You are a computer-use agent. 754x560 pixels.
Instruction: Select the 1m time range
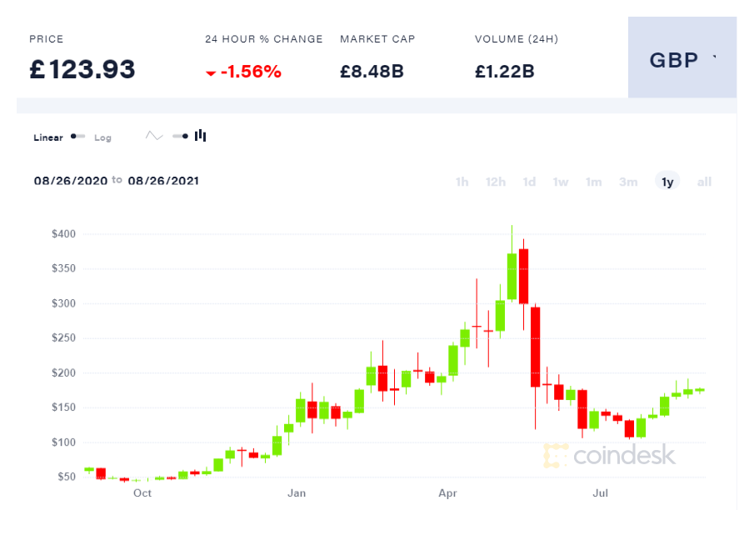pos(593,182)
